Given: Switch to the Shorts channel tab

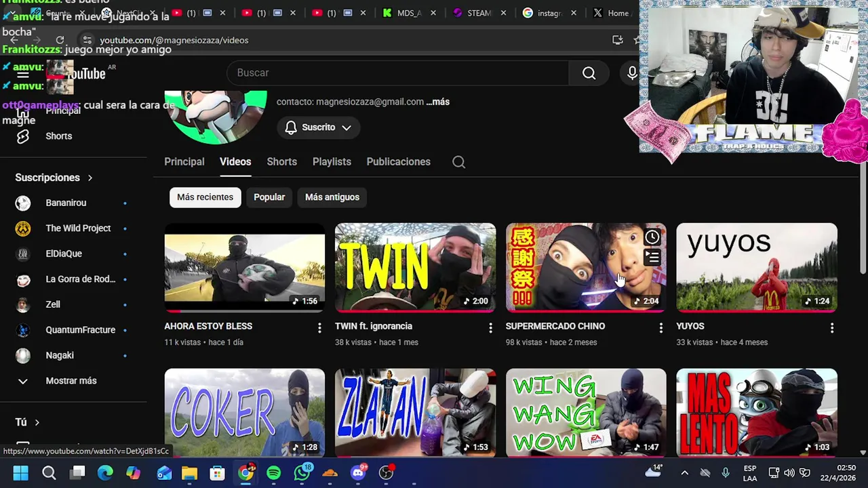Looking at the screenshot, I should point(282,162).
